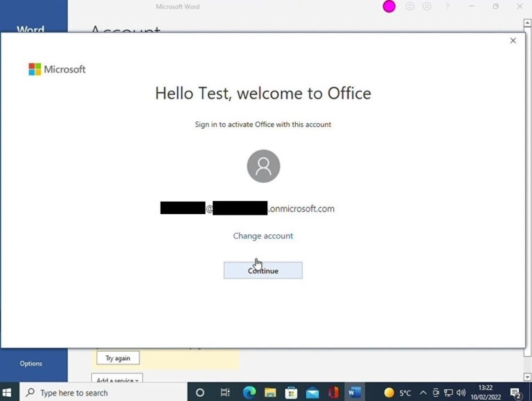Open Microsoft Store from taskbar
This screenshot has height=401, width=532.
tap(291, 393)
